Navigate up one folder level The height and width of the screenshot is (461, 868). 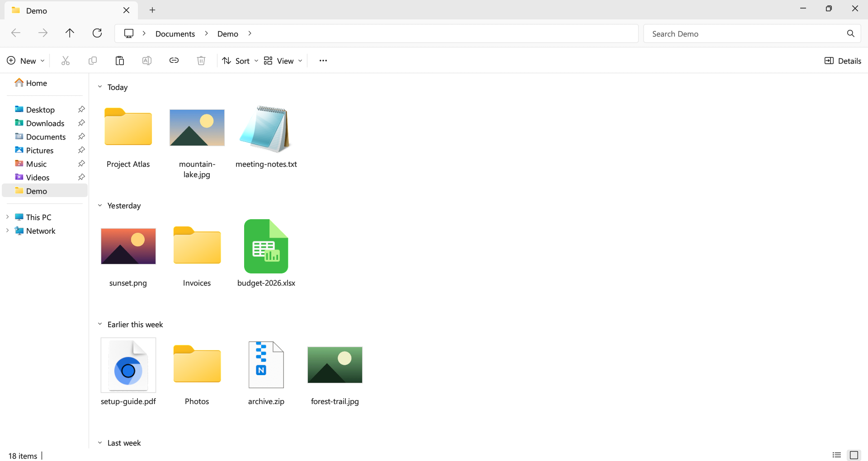(x=70, y=33)
